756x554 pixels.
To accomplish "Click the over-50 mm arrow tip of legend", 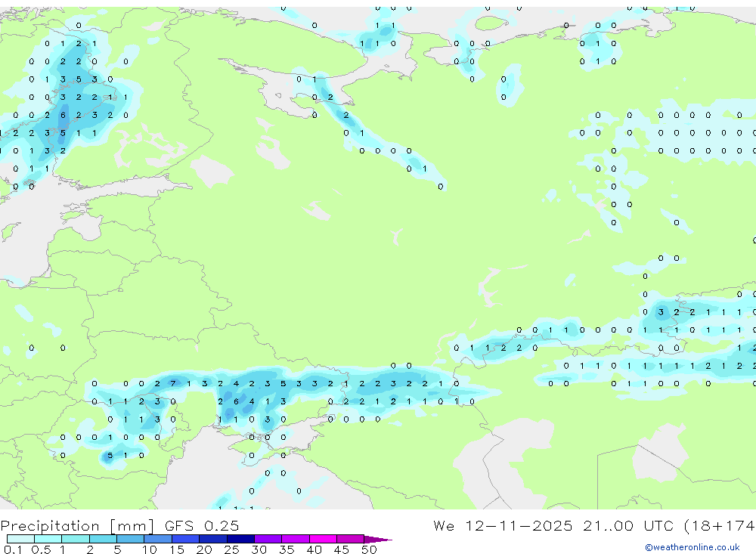I will coord(378,540).
